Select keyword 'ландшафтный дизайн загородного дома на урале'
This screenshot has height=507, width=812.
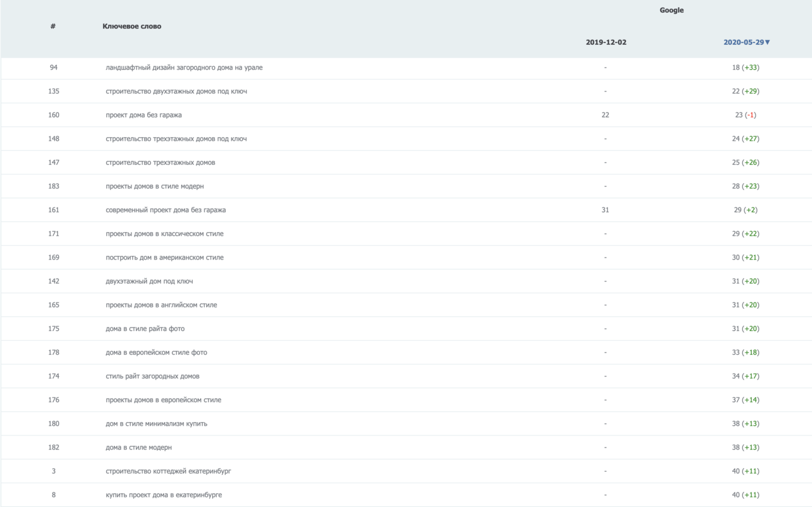coord(184,67)
